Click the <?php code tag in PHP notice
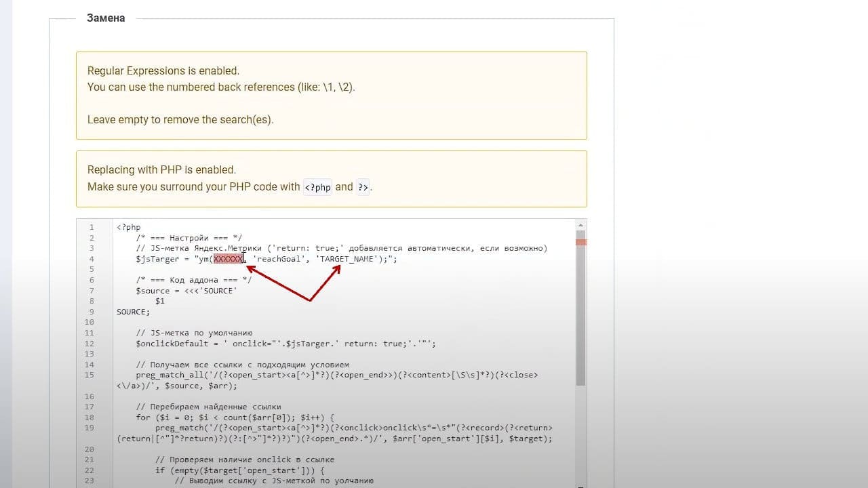The image size is (868, 488). (x=317, y=187)
